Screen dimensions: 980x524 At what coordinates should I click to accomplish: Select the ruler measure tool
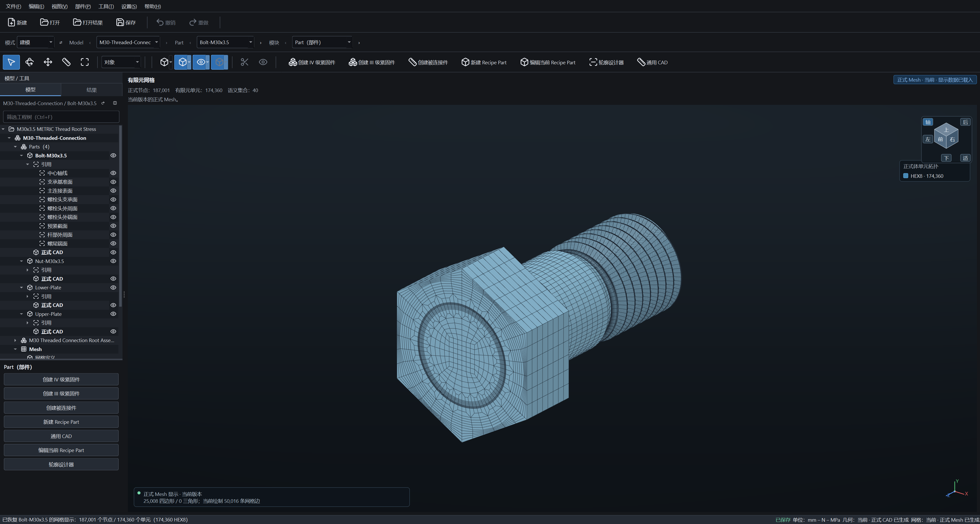pyautogui.click(x=66, y=62)
